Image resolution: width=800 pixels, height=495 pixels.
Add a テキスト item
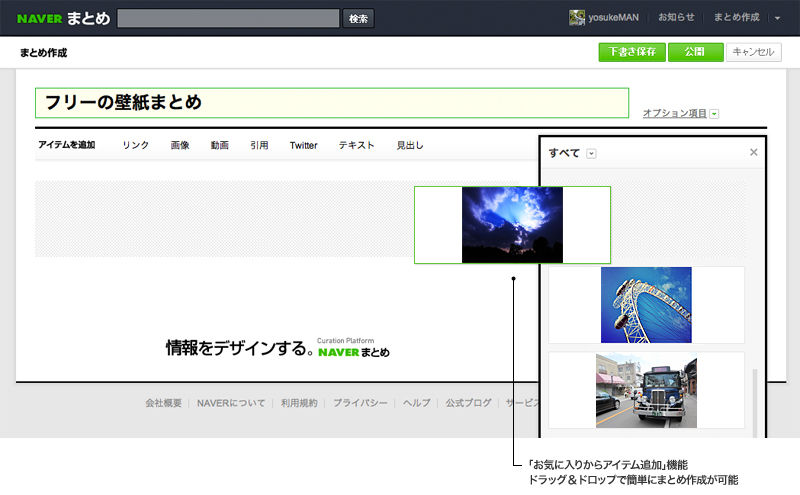(x=356, y=145)
